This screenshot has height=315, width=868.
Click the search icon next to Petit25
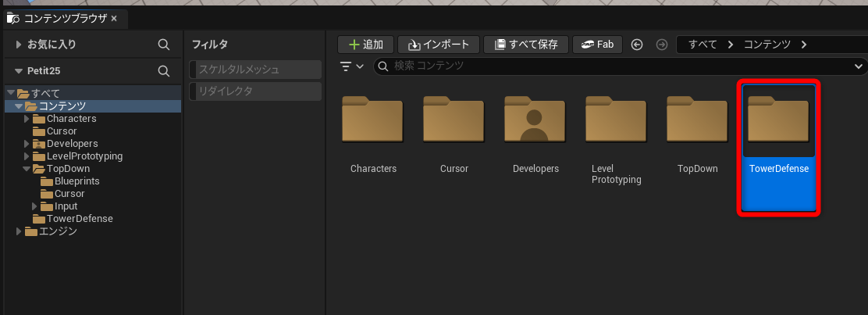(164, 70)
